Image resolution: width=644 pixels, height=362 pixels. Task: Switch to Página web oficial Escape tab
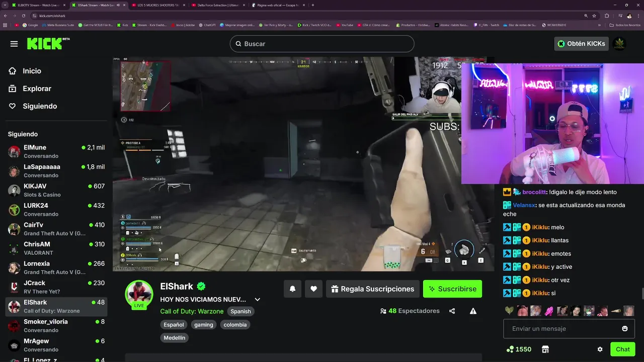(278, 5)
